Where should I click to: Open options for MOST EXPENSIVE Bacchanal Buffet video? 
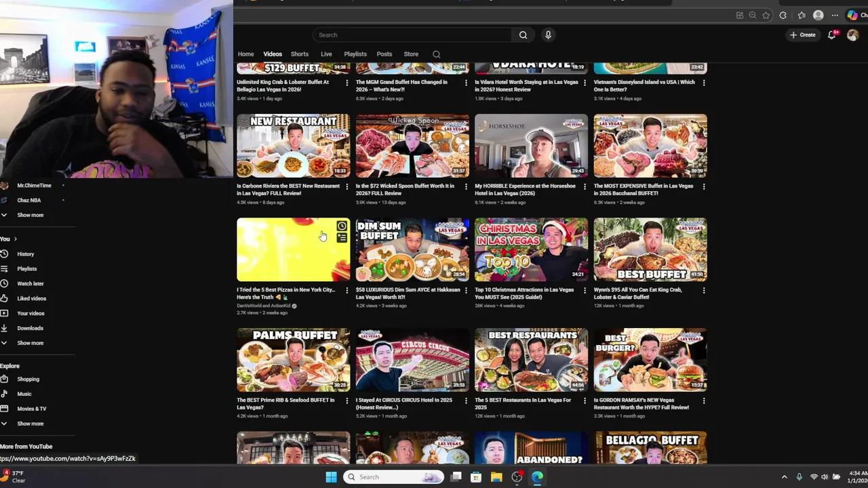704,186
